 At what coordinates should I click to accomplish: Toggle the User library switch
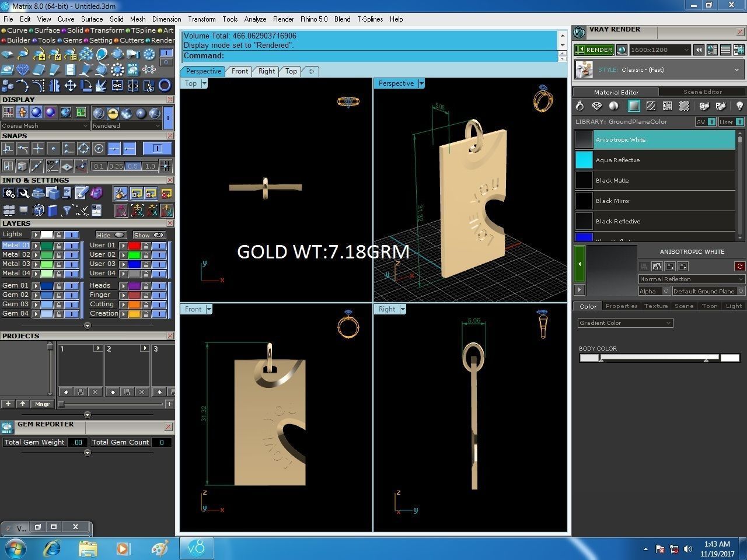(731, 122)
